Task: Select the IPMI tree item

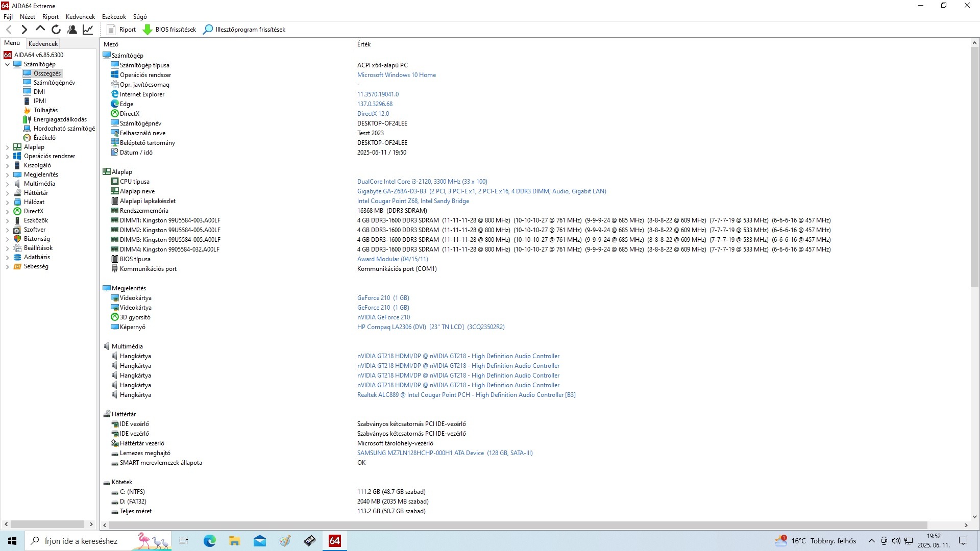Action: click(x=40, y=101)
